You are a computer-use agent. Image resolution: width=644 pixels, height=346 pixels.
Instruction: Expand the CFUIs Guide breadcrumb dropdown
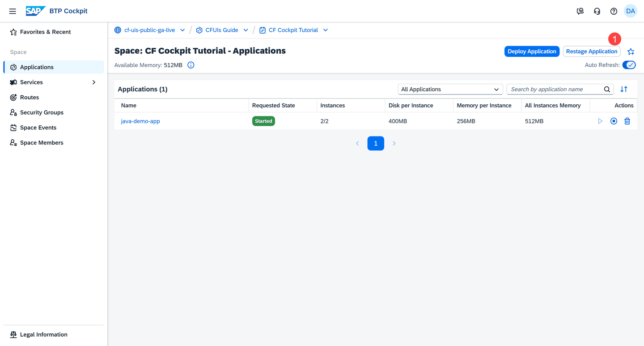(246, 30)
